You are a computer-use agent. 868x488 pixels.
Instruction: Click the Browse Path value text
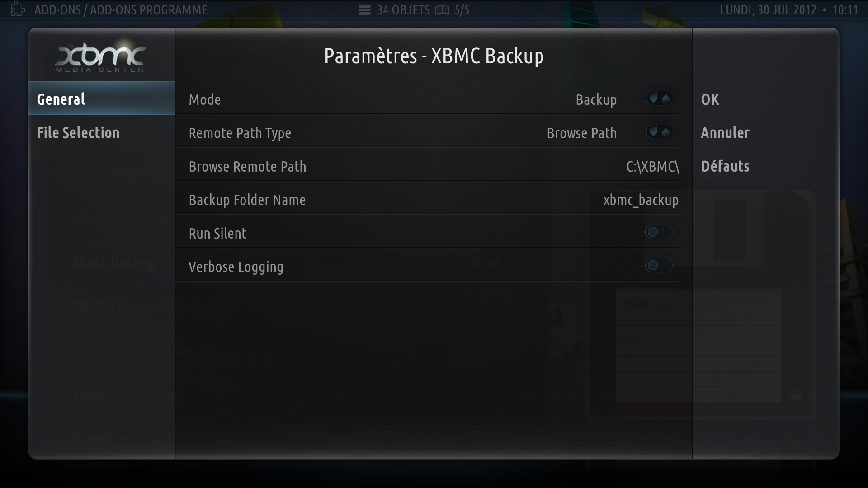pos(582,133)
